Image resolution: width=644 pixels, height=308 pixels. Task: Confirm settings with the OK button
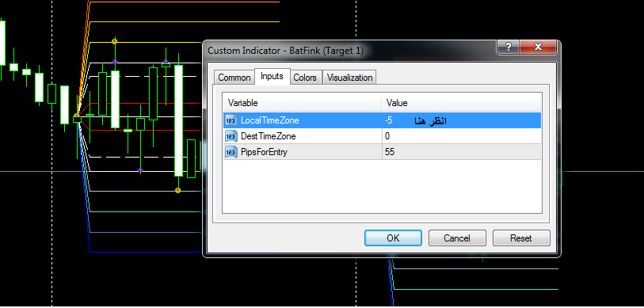tap(393, 238)
